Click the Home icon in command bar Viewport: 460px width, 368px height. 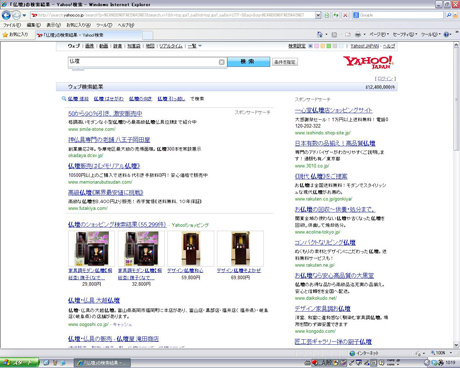point(320,34)
